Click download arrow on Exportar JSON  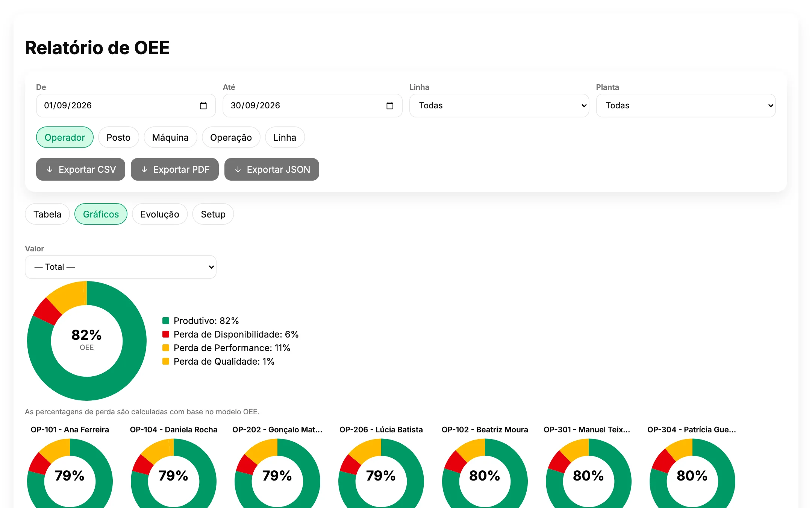(x=238, y=170)
